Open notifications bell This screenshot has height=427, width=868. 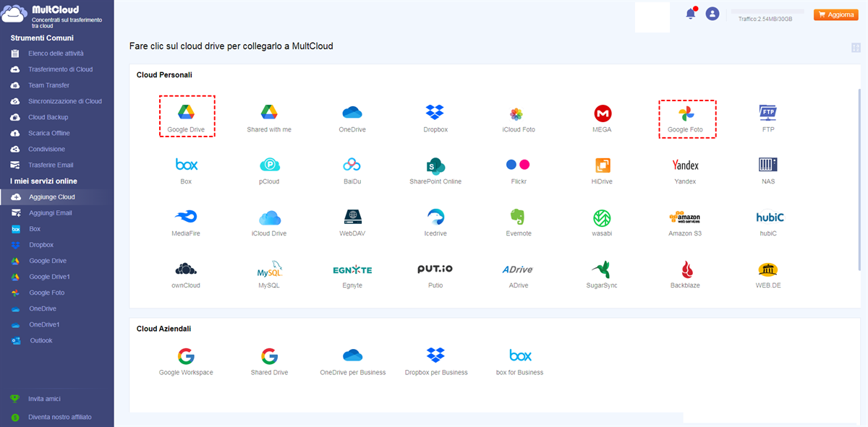[x=691, y=14]
